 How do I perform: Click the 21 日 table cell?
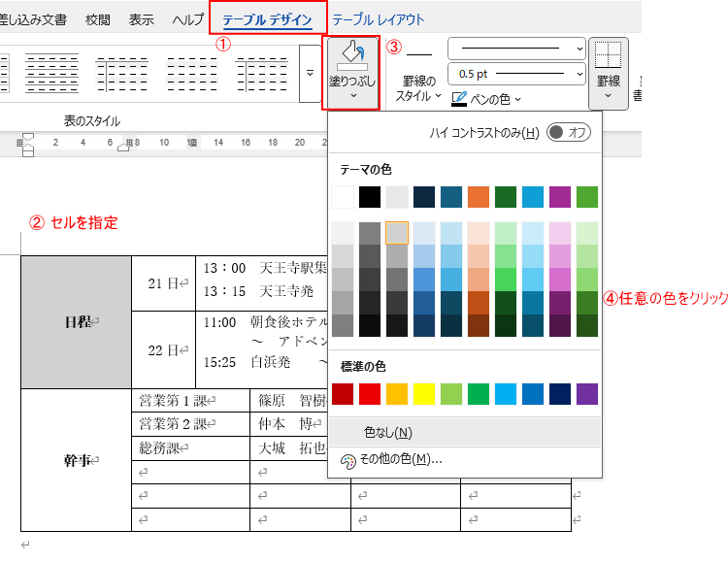tap(163, 283)
